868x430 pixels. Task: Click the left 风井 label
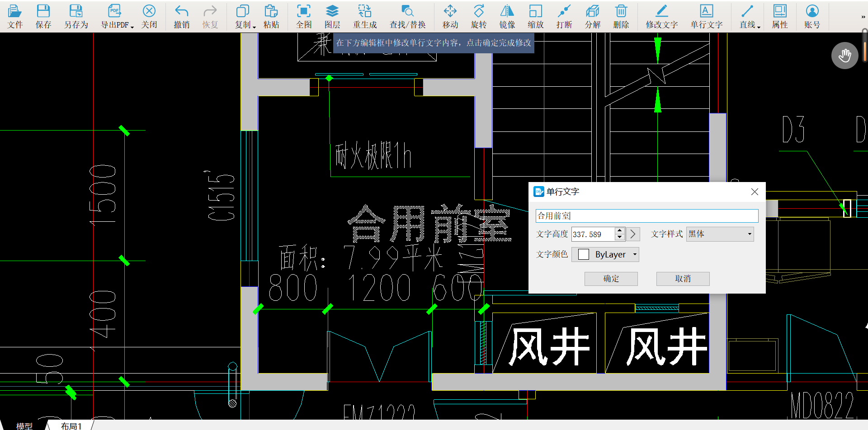click(x=549, y=347)
